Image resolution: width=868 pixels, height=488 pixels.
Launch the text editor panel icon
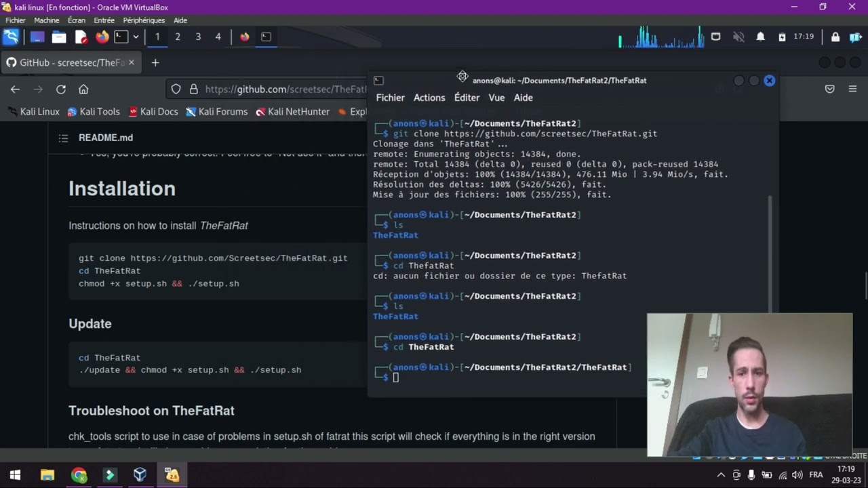[x=81, y=37]
